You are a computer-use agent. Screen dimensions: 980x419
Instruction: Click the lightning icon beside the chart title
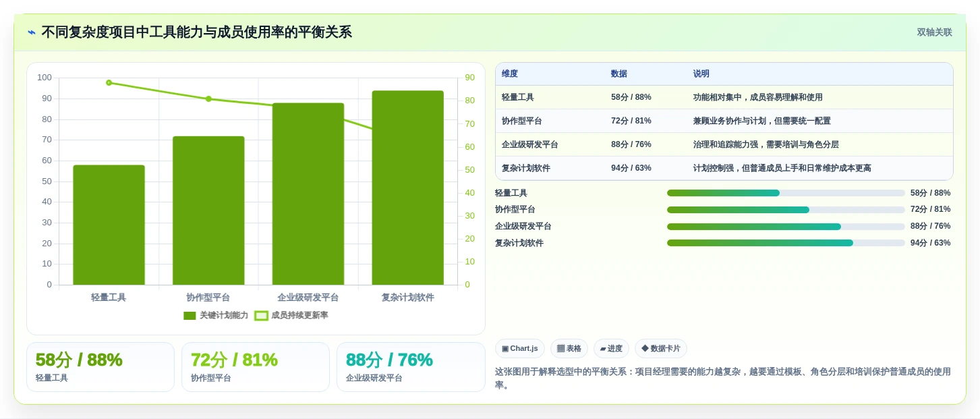pyautogui.click(x=32, y=32)
